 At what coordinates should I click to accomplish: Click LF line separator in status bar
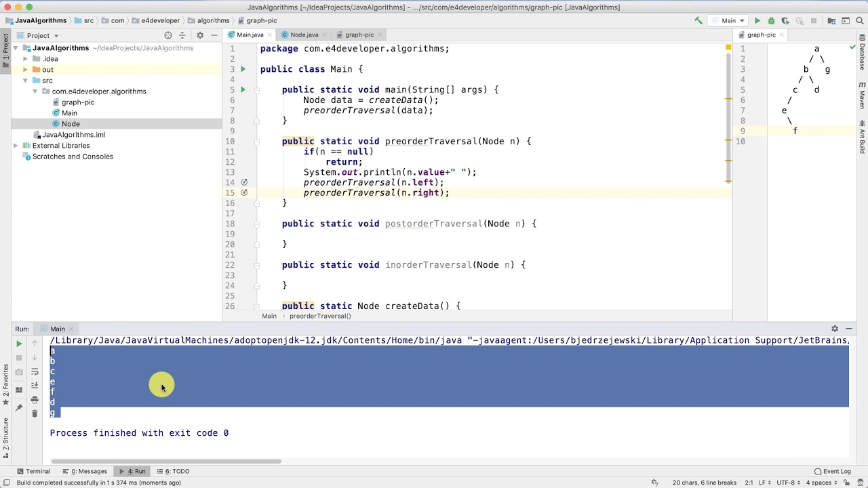(764, 483)
